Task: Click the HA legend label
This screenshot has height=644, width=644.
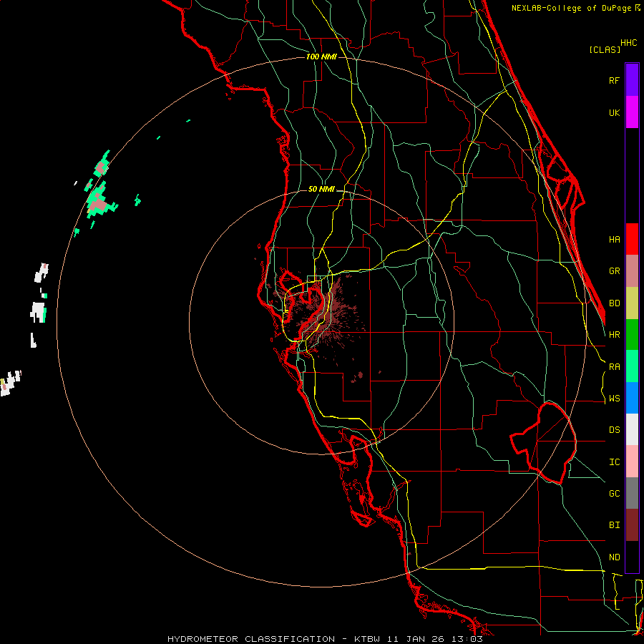Action: [x=614, y=240]
